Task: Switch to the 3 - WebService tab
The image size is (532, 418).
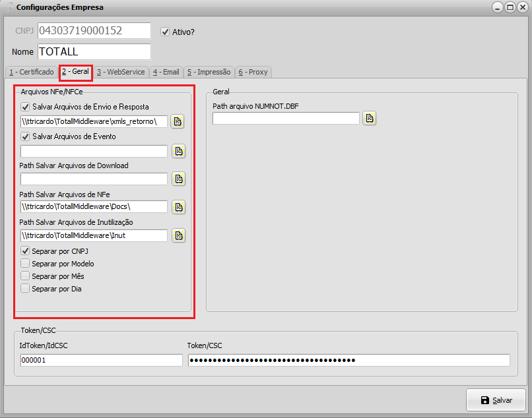Action: click(121, 72)
